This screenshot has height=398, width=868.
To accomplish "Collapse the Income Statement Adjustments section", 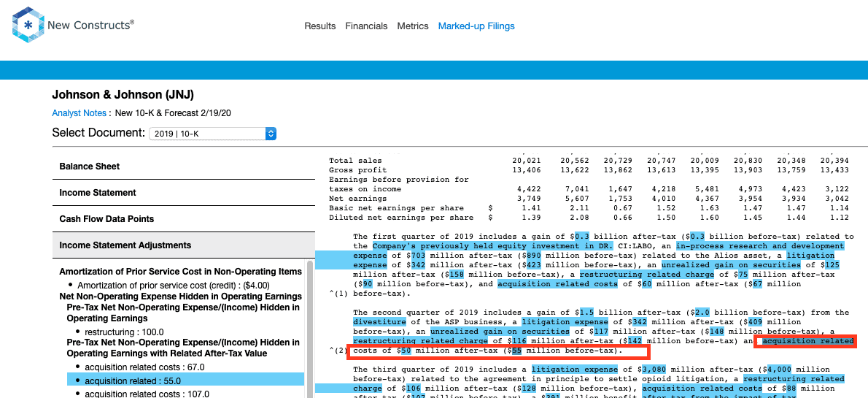I will 183,245.
